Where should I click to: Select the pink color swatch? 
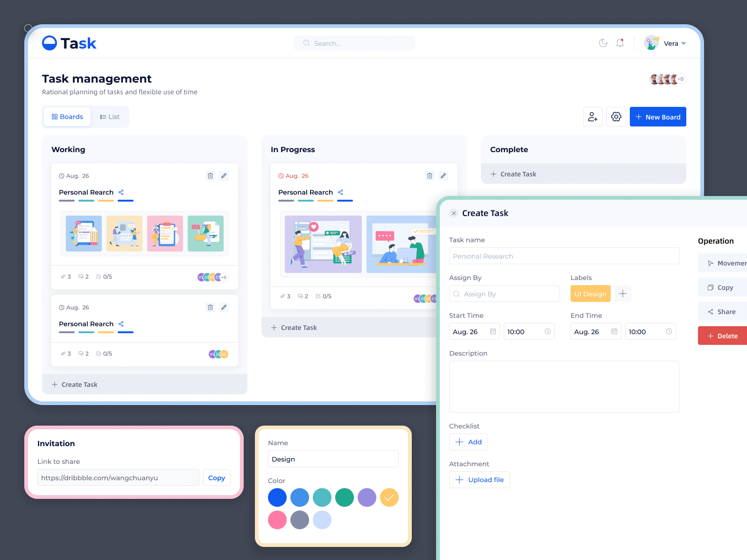click(277, 520)
